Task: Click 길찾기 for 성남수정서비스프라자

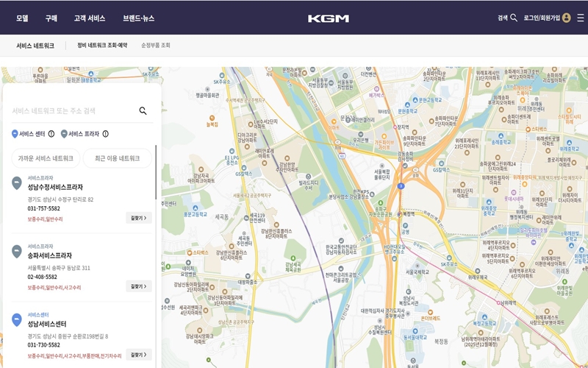Action: click(139, 218)
